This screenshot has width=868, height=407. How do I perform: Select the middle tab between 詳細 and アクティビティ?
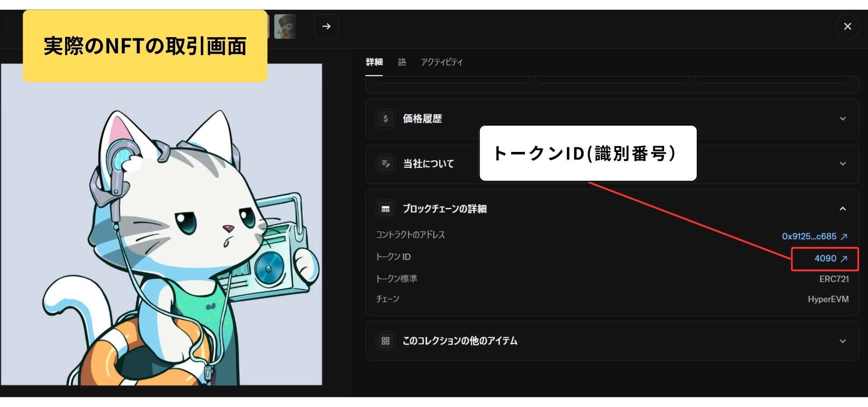pos(402,62)
